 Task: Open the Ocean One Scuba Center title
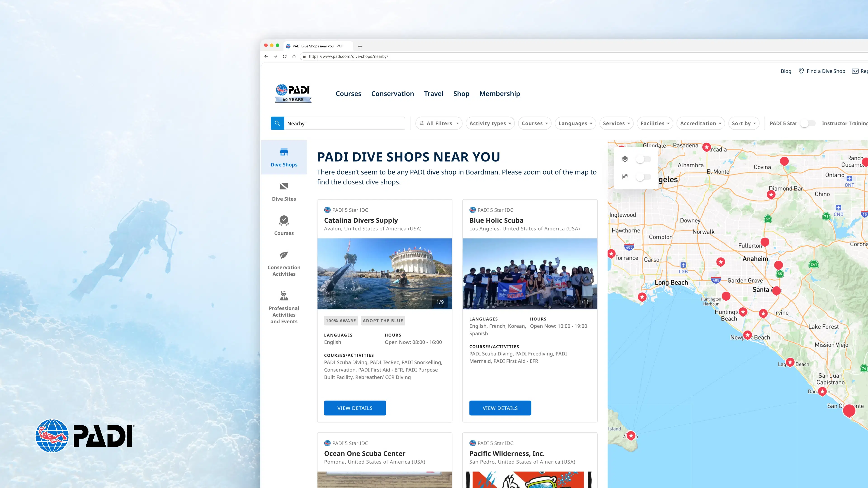pos(365,453)
